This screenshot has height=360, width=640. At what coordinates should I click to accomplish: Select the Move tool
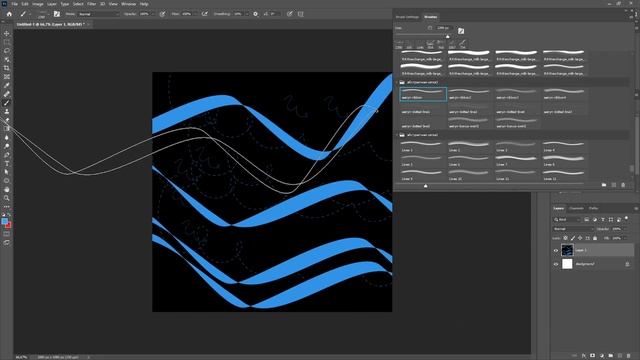click(x=7, y=33)
